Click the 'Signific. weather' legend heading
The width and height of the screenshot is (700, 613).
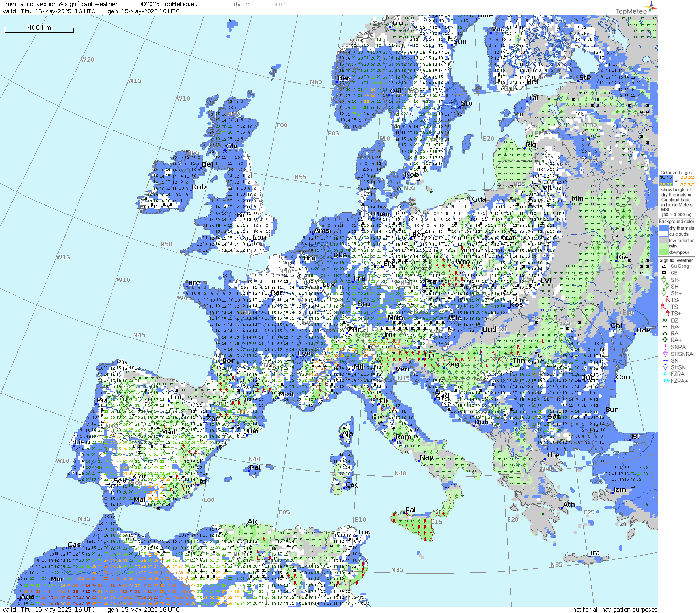coord(676,260)
